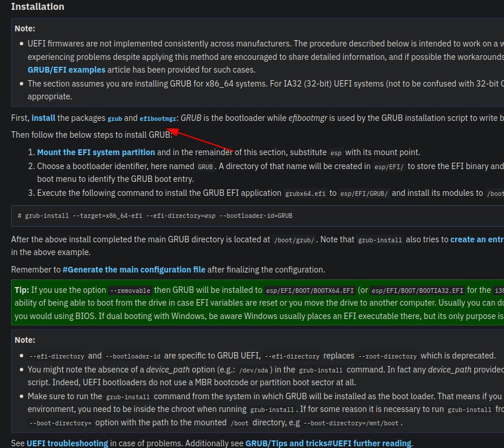Open 'GRUB/Tips and tricks#UEFI further reading'
Screen dimensions: 504x448
[x=328, y=443]
